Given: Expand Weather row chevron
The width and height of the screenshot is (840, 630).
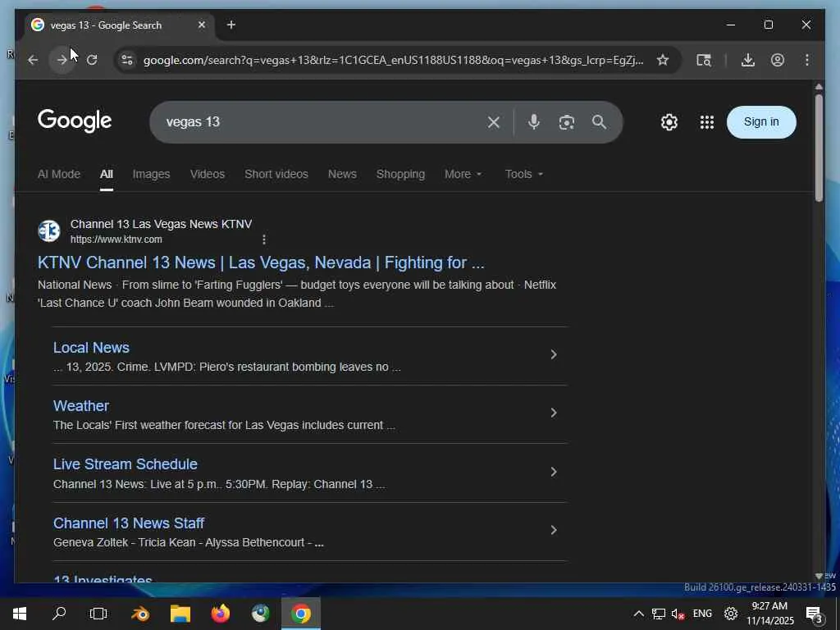Looking at the screenshot, I should coord(554,413).
